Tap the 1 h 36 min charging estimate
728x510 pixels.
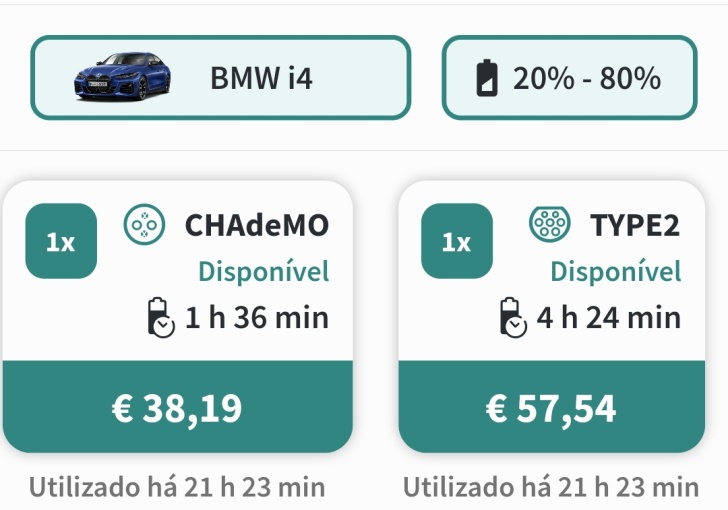257,318
